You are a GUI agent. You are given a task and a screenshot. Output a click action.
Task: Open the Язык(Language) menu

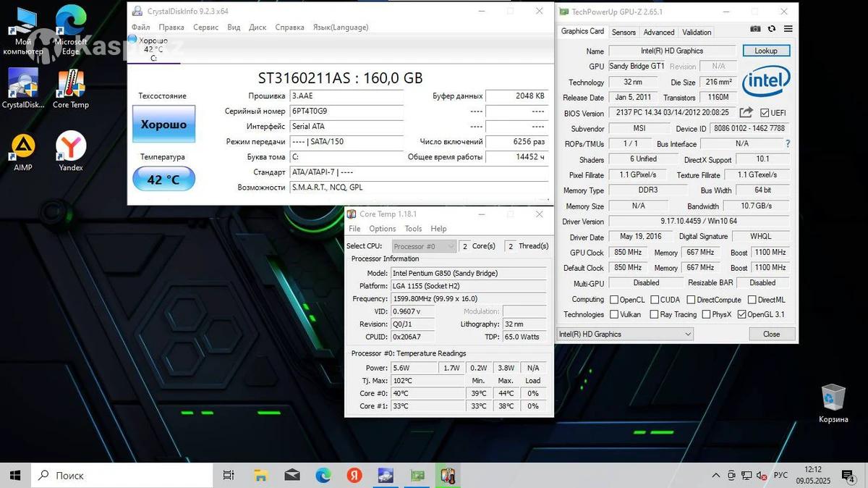340,27
